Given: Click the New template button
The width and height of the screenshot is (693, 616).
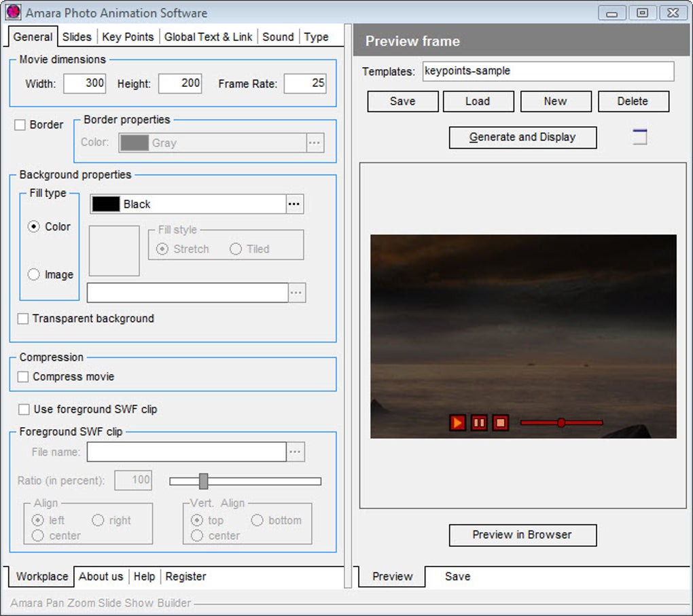Looking at the screenshot, I should point(556,101).
